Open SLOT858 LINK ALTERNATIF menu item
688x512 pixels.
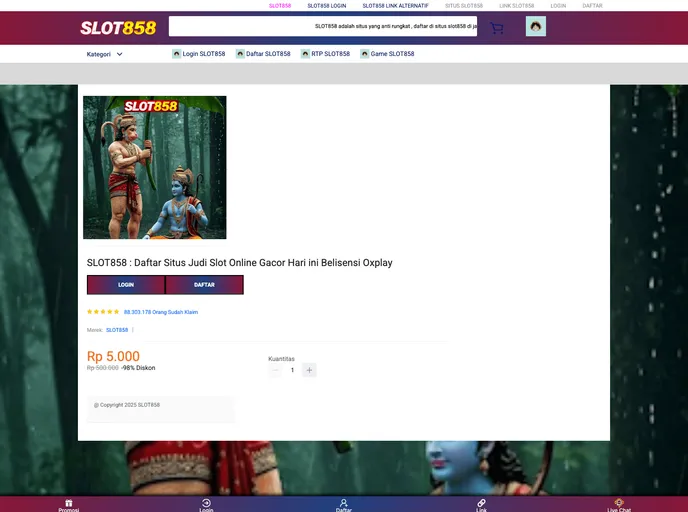pos(395,6)
